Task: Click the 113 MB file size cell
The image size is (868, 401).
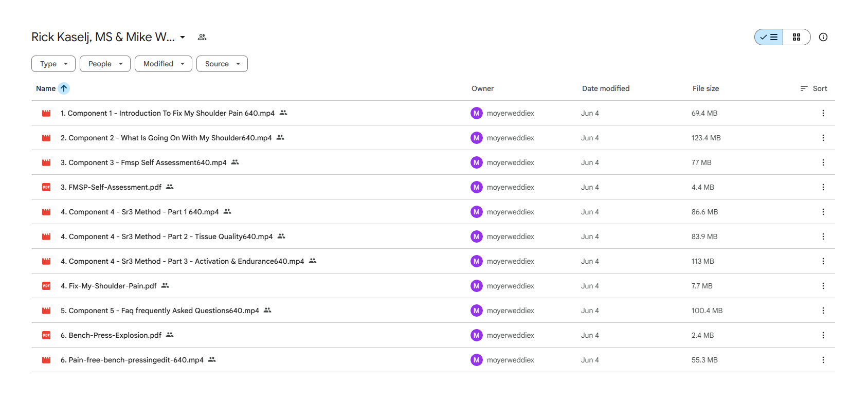Action: tap(703, 261)
